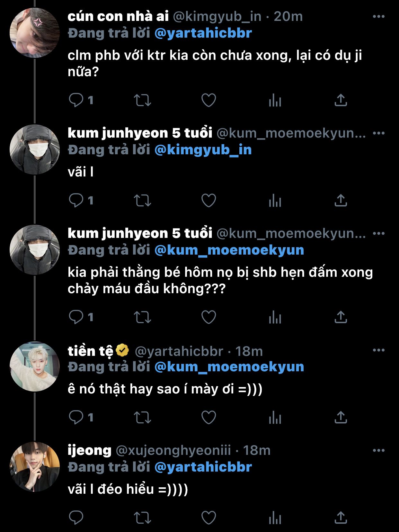The height and width of the screenshot is (532, 399).
Task: View analytics for the 'vãi l' tweet
Action: click(x=275, y=201)
